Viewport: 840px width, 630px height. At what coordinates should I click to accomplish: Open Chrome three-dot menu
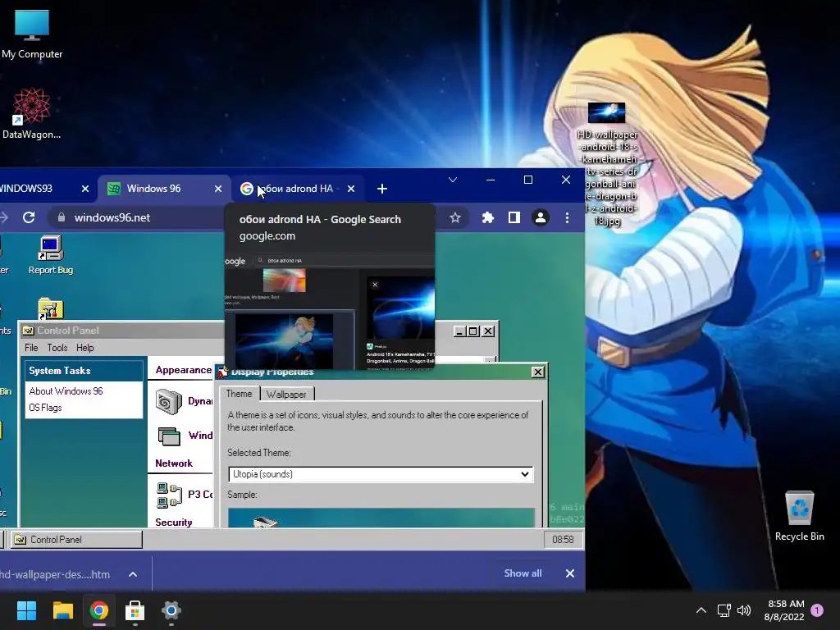568,217
